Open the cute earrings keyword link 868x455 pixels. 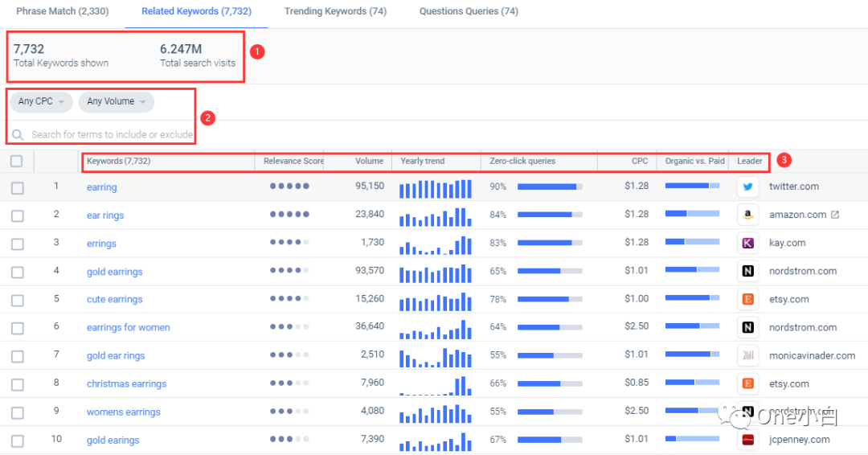[115, 300]
